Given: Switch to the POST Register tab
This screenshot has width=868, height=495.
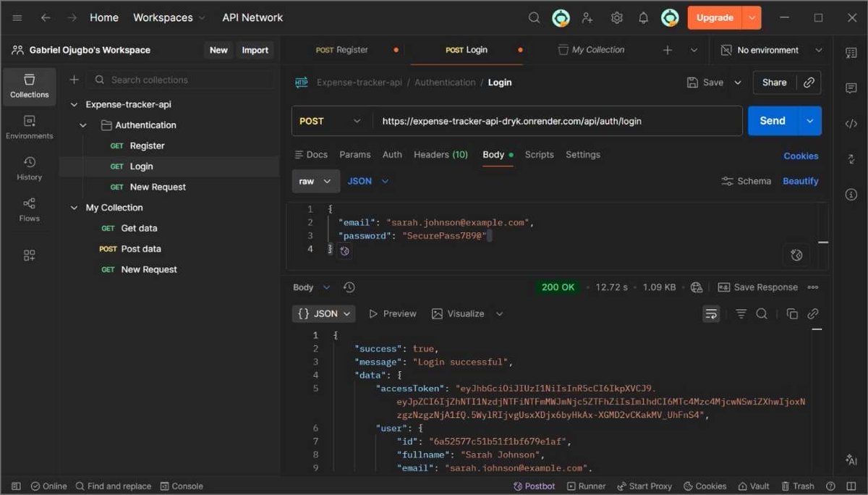Looking at the screenshot, I should (342, 50).
